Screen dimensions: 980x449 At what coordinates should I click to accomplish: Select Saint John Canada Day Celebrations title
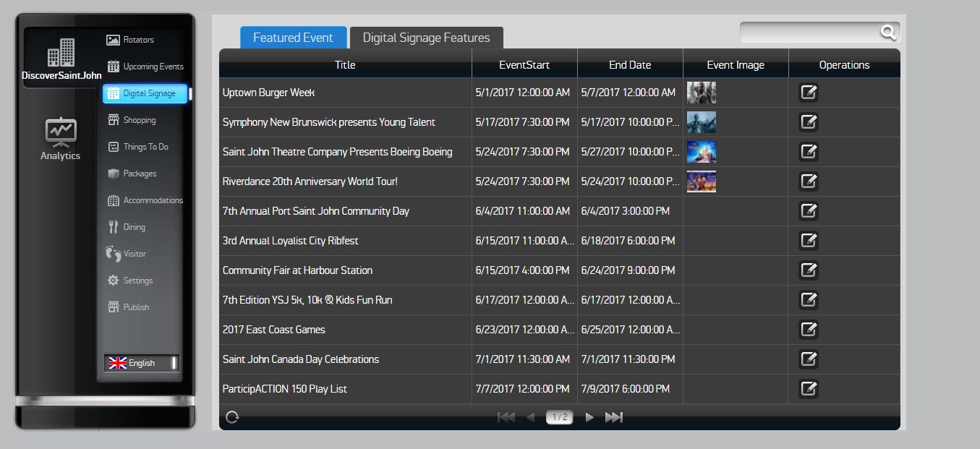[301, 359]
